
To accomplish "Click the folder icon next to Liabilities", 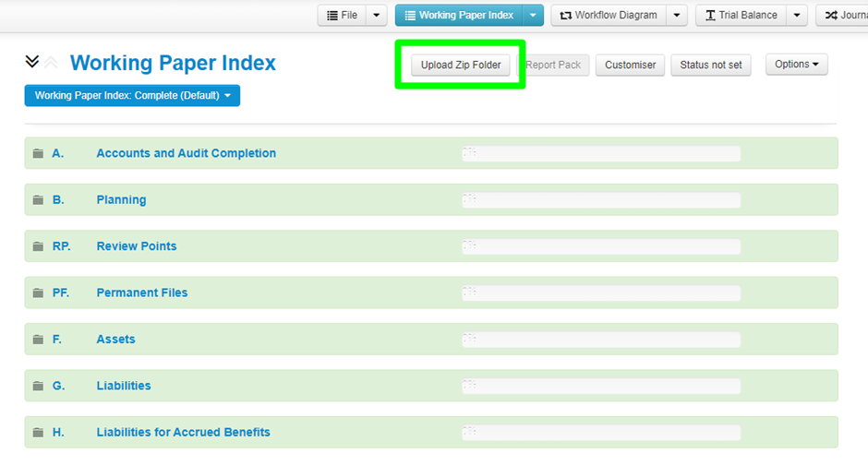I will (x=38, y=386).
